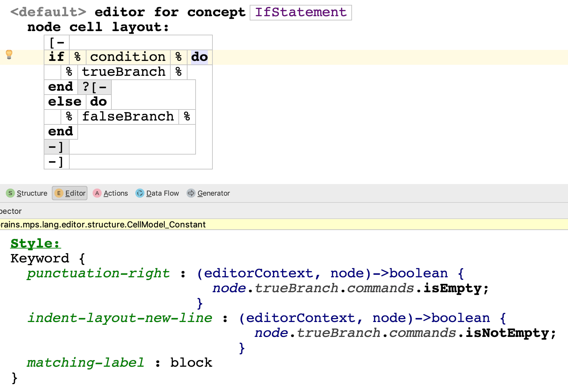Viewport: 568px width, 392px height.
Task: Click the matching-label value 'block'
Action: [x=191, y=363]
